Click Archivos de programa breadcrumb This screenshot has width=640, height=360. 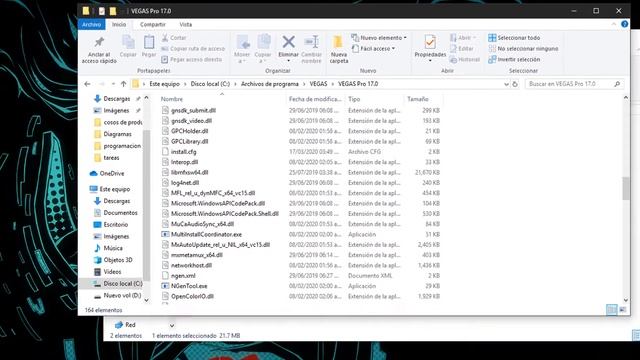[270, 84]
